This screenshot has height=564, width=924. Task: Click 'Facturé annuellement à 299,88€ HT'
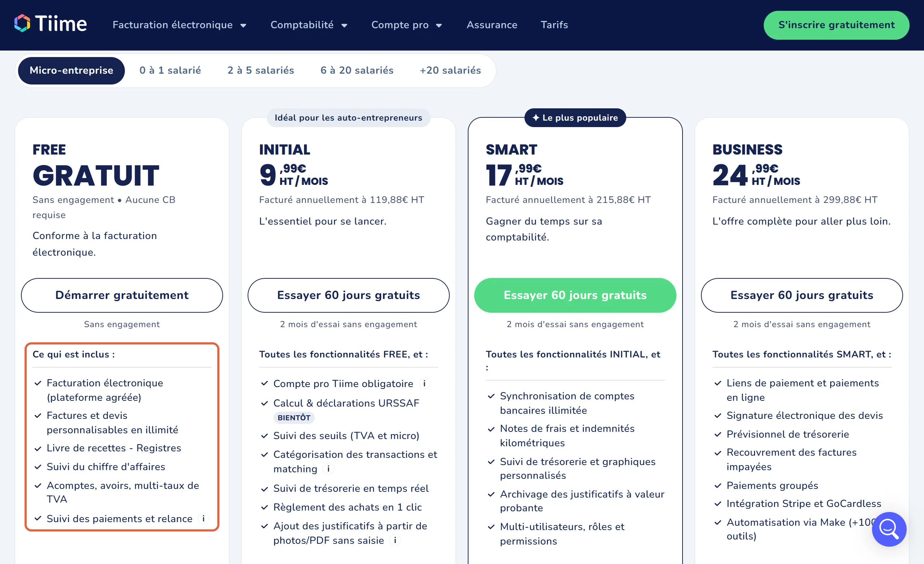pyautogui.click(x=795, y=200)
